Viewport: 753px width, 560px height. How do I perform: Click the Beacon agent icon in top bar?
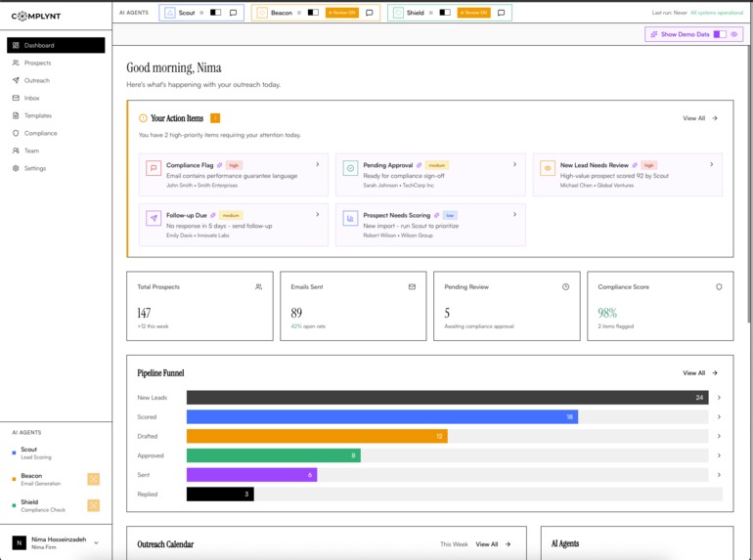[262, 13]
